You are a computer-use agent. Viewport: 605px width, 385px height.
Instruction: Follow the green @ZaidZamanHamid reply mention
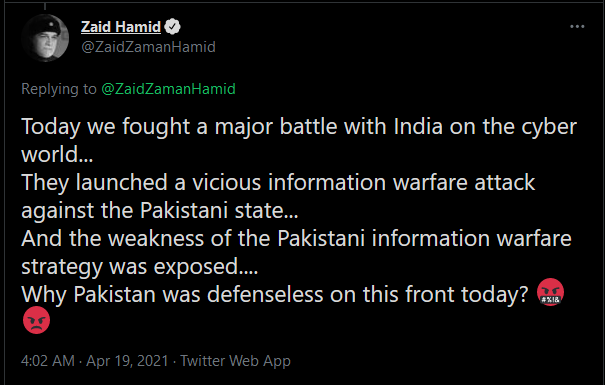168,89
